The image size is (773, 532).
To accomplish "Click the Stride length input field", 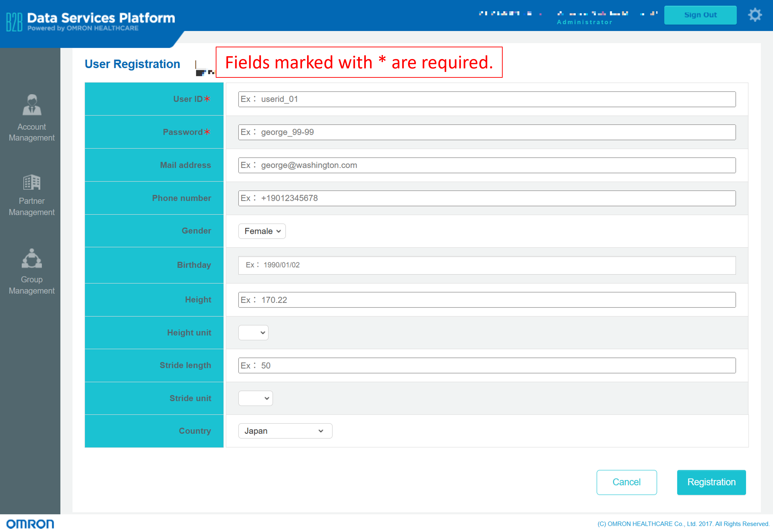I will coord(487,366).
